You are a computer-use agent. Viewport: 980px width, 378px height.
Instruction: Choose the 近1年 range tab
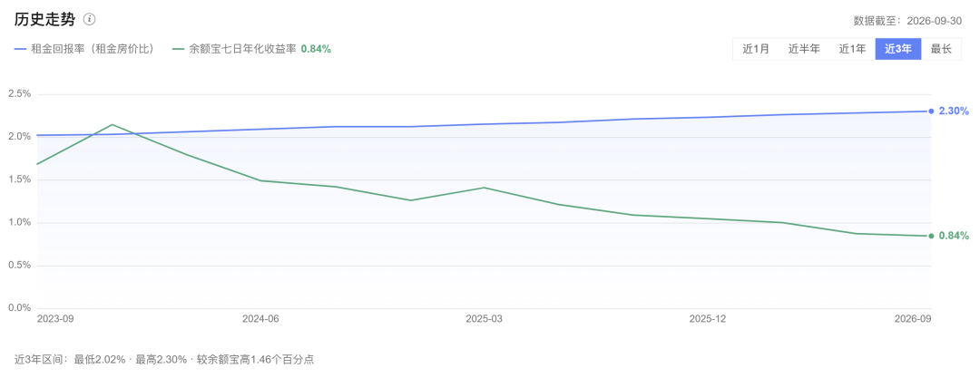tap(852, 49)
